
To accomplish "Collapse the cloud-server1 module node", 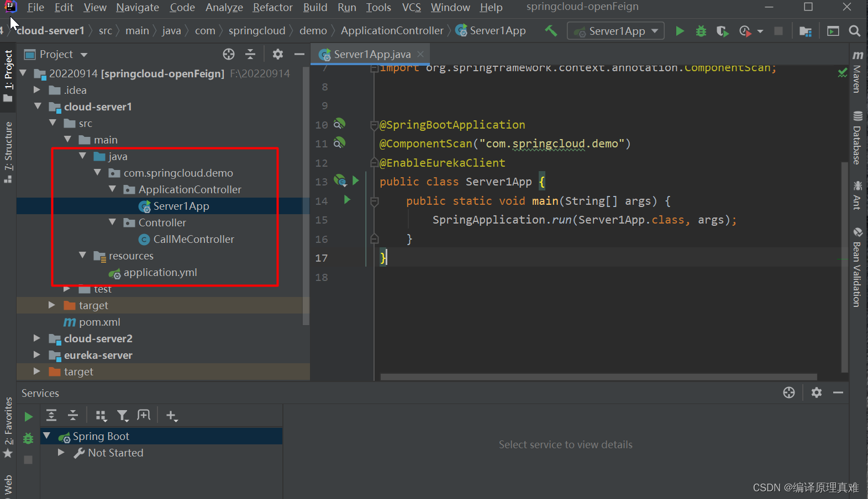I will (38, 106).
